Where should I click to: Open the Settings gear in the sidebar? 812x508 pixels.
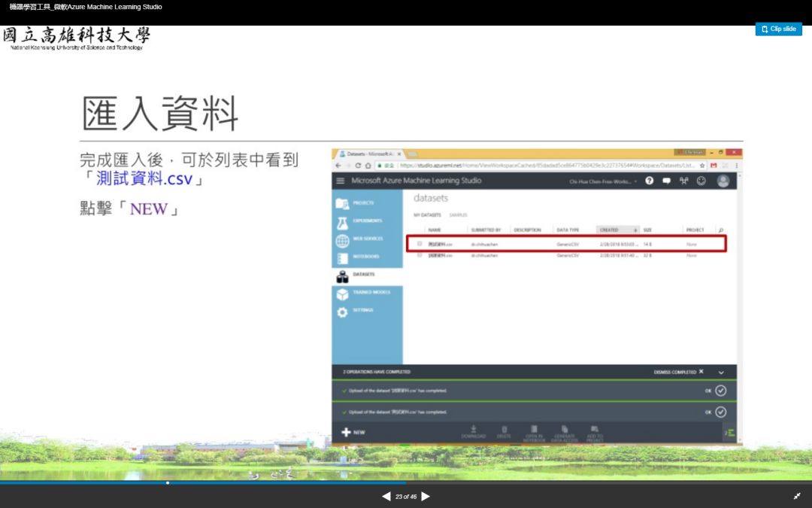tap(342, 312)
